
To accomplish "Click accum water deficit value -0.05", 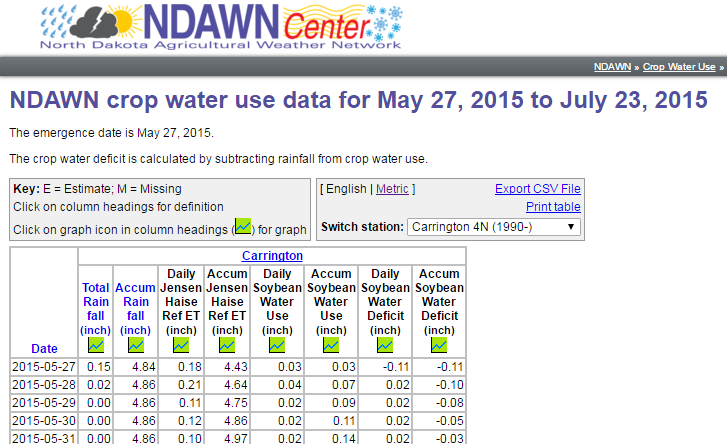I will pyautogui.click(x=439, y=421).
